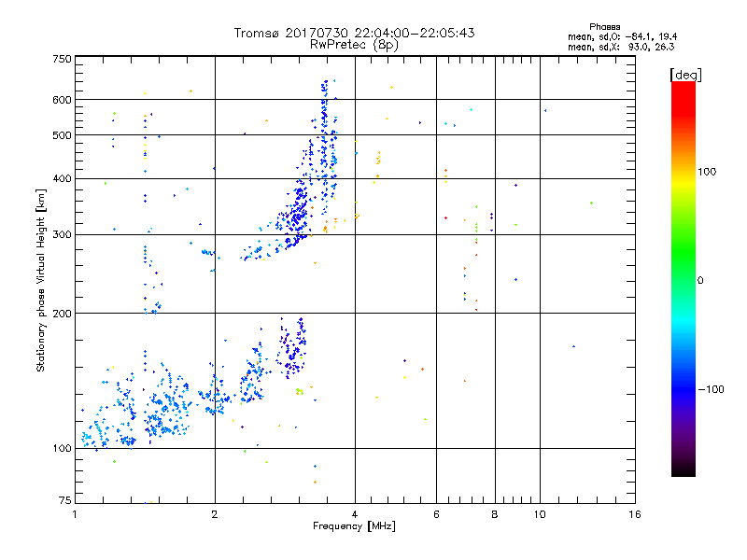Click the "600" y-axis tick label
Screen dimensions: 747x560
[x=62, y=100]
